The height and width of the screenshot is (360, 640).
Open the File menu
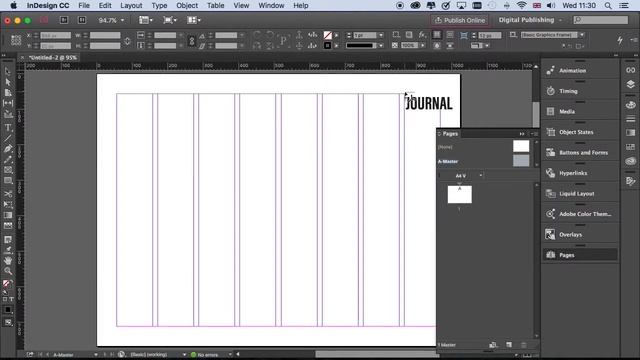point(84,6)
